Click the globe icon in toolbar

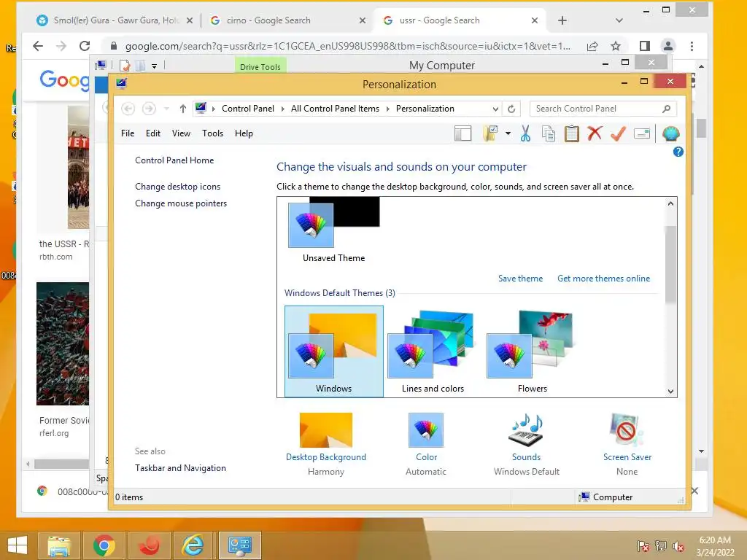670,134
